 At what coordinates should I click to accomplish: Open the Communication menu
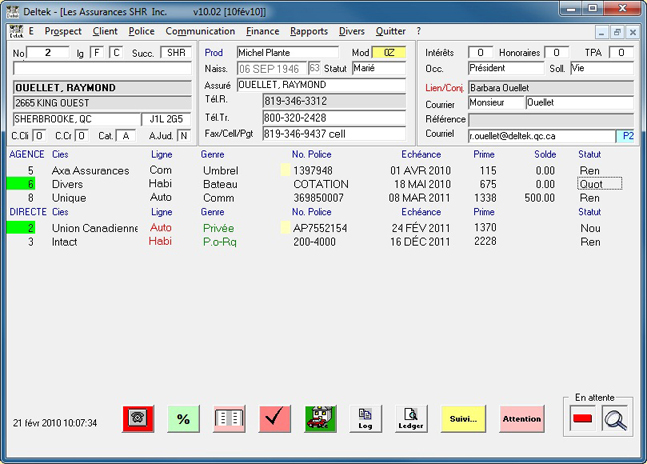point(200,31)
